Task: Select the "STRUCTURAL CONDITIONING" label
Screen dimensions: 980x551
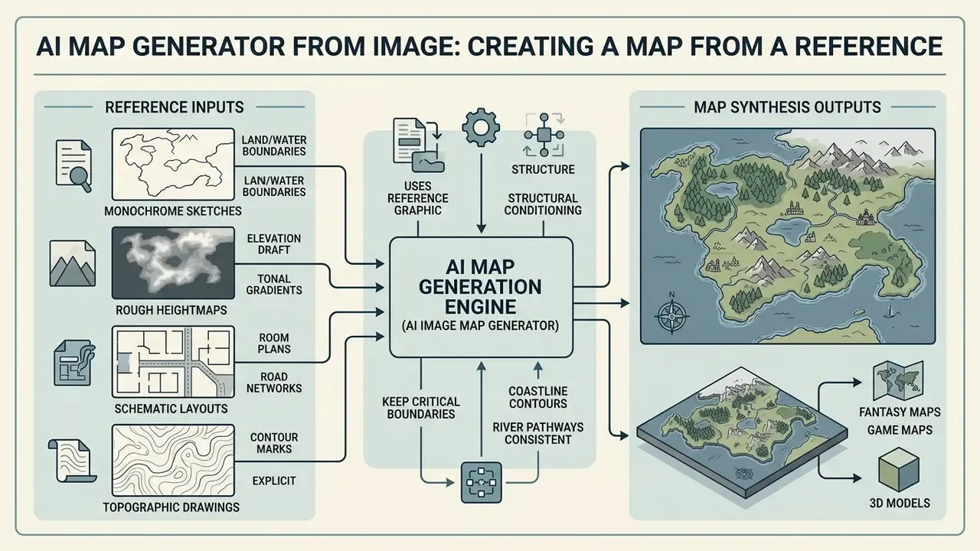Action: (544, 204)
